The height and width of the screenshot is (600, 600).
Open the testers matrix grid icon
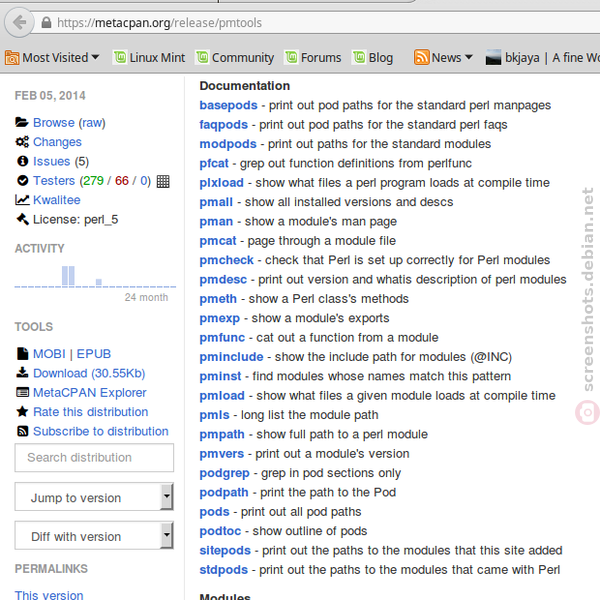point(163,181)
